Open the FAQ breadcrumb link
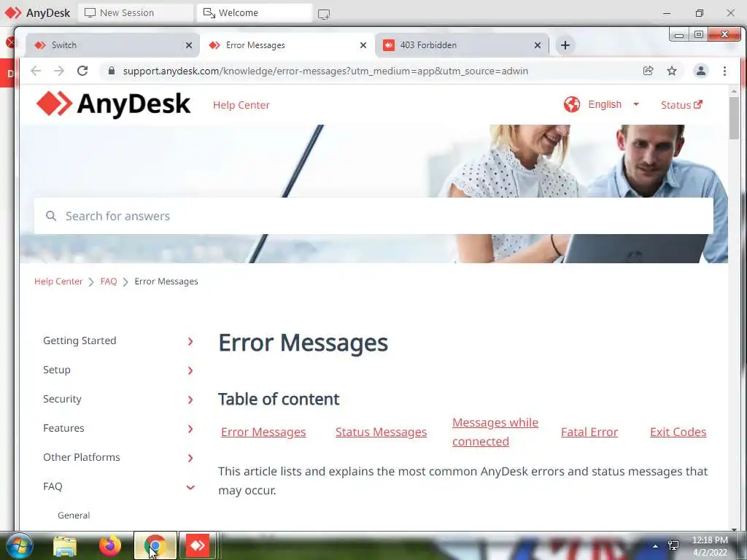 [109, 281]
